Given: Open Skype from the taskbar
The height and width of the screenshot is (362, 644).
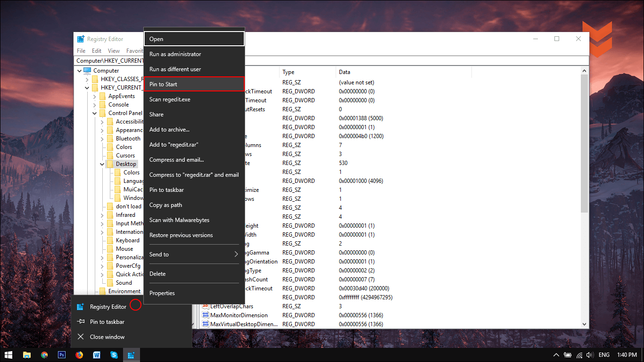Looking at the screenshot, I should pos(114,355).
